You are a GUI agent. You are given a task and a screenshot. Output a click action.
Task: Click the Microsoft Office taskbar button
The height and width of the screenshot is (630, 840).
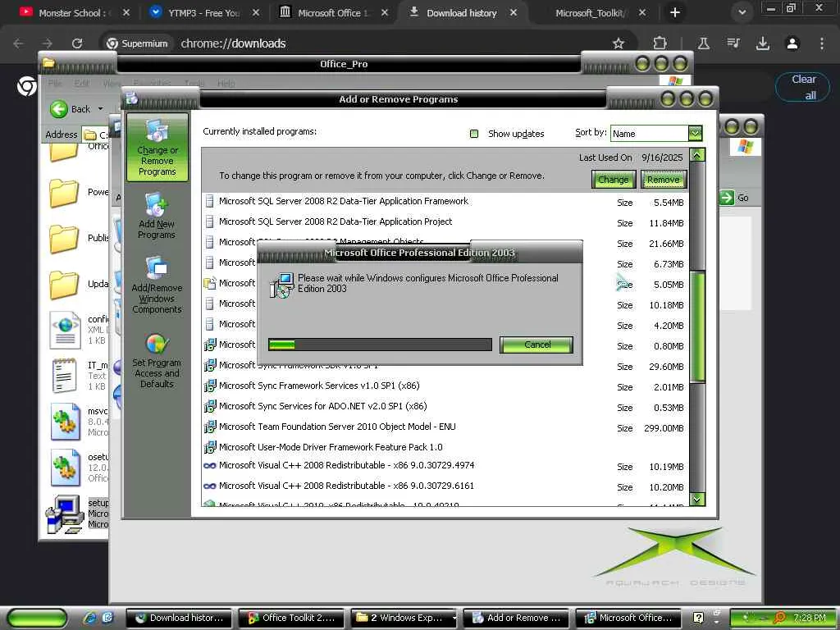pyautogui.click(x=629, y=618)
